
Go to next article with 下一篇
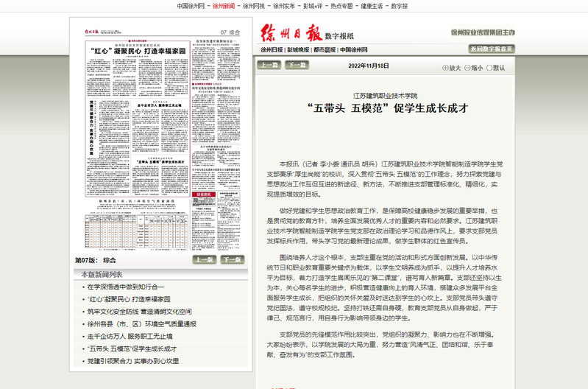tap(295, 65)
